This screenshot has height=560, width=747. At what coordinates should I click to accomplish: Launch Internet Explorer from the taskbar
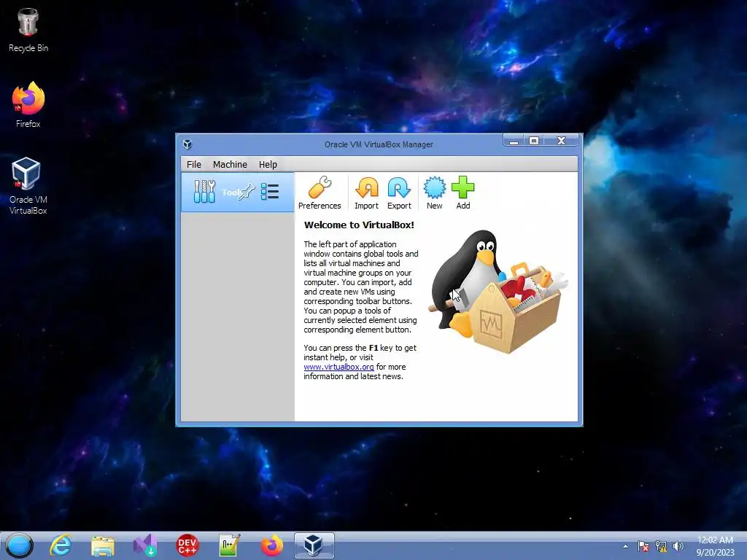tap(61, 545)
